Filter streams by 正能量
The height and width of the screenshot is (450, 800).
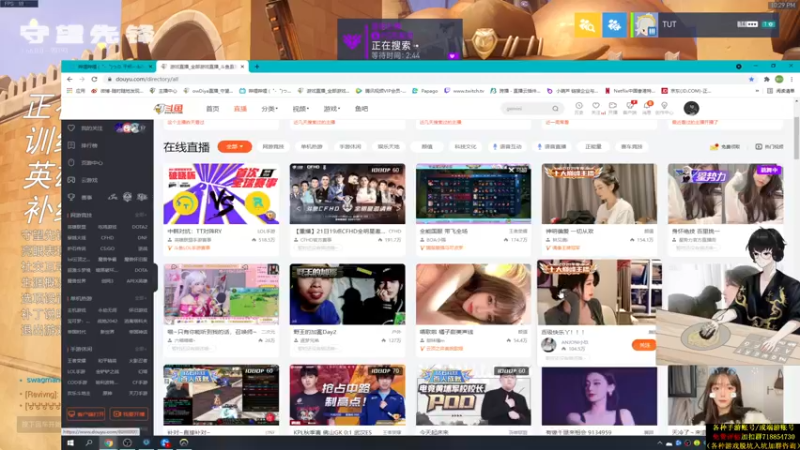[x=593, y=146]
